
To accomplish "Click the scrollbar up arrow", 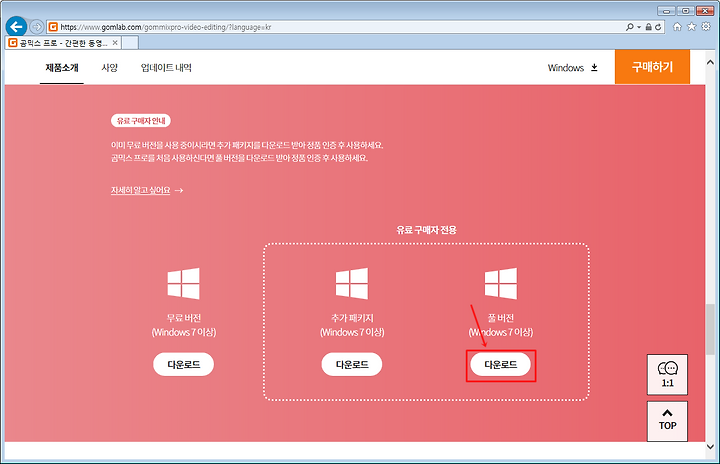I will click(x=710, y=62).
